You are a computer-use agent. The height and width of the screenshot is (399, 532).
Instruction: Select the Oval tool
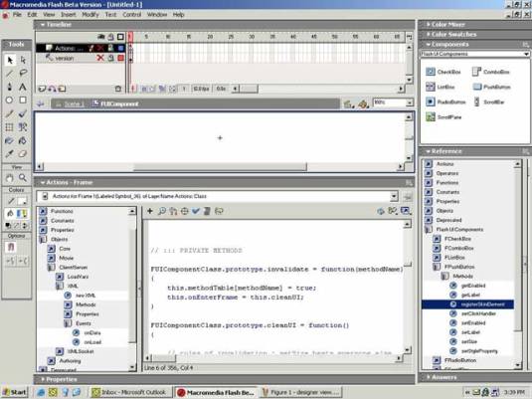10,100
